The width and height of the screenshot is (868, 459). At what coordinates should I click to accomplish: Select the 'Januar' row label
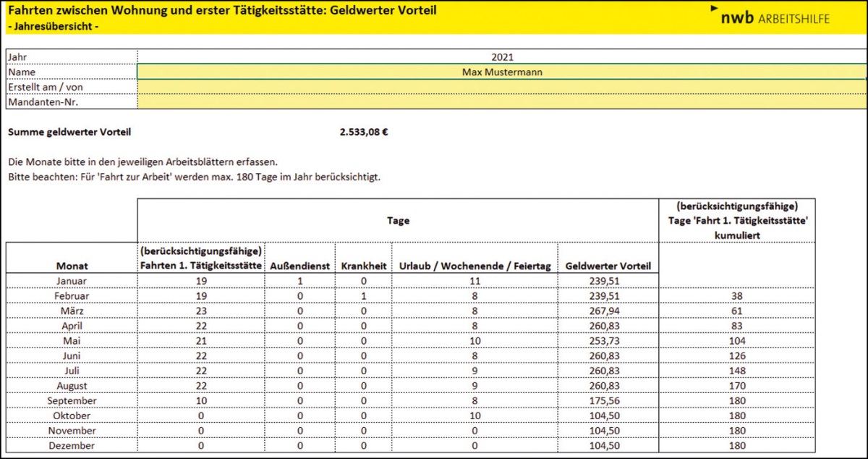pyautogui.click(x=72, y=281)
